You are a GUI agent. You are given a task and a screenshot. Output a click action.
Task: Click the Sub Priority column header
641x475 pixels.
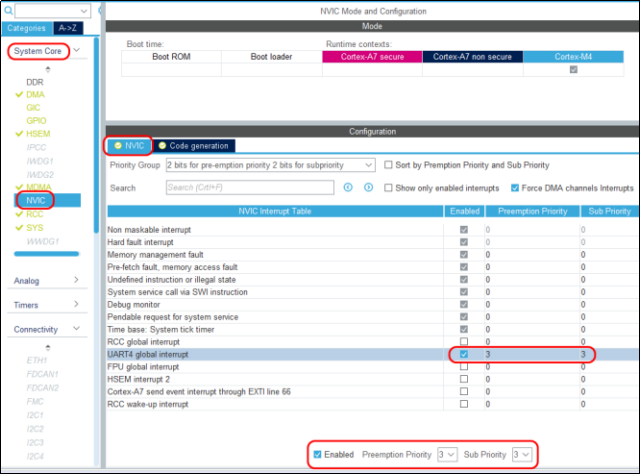point(609,211)
